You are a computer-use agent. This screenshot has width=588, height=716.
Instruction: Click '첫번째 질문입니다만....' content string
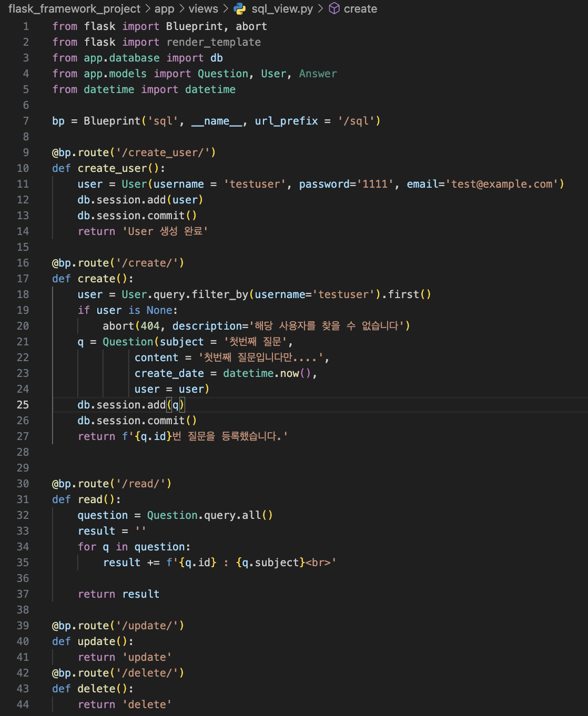(261, 357)
